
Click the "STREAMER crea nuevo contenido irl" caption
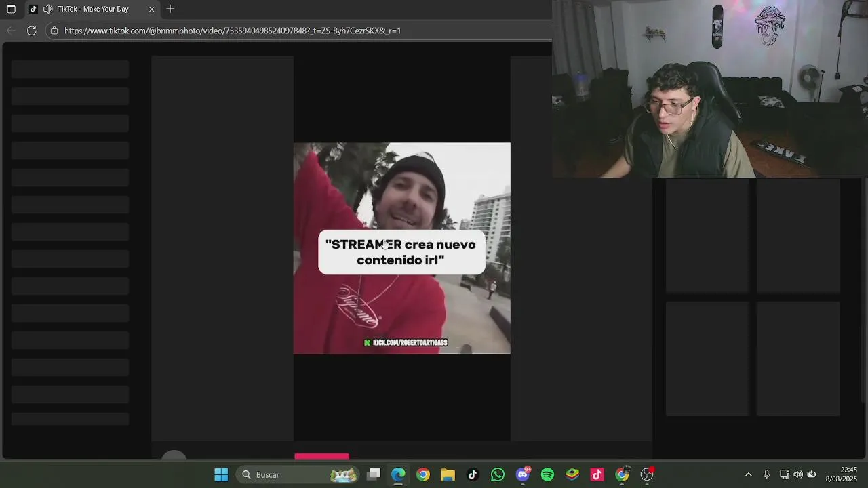point(401,252)
